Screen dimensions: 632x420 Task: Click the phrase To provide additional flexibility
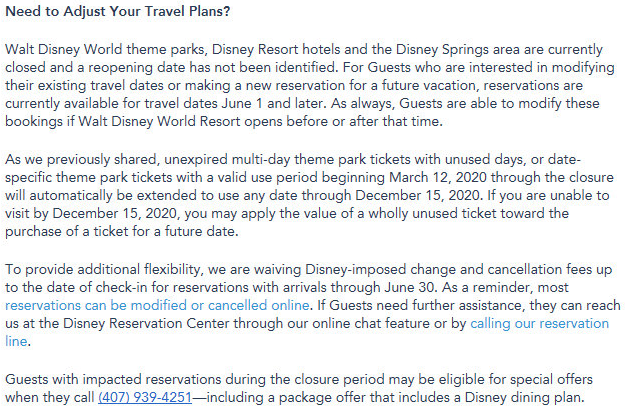tap(108, 268)
